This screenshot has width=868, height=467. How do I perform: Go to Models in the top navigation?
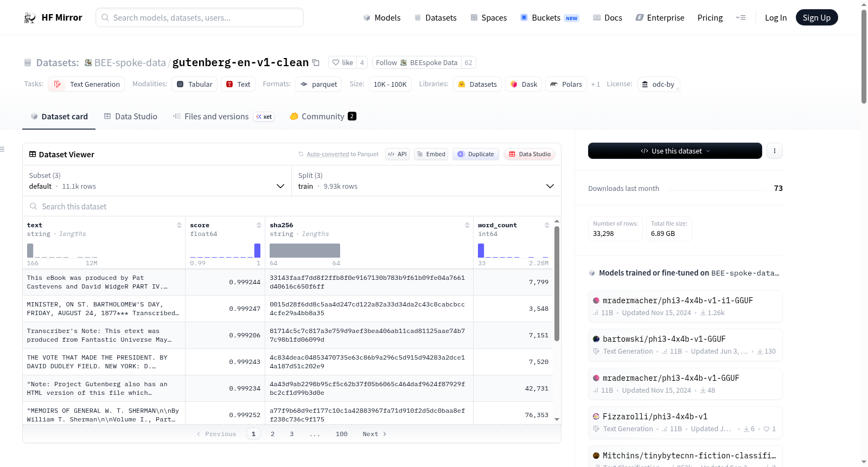382,18
